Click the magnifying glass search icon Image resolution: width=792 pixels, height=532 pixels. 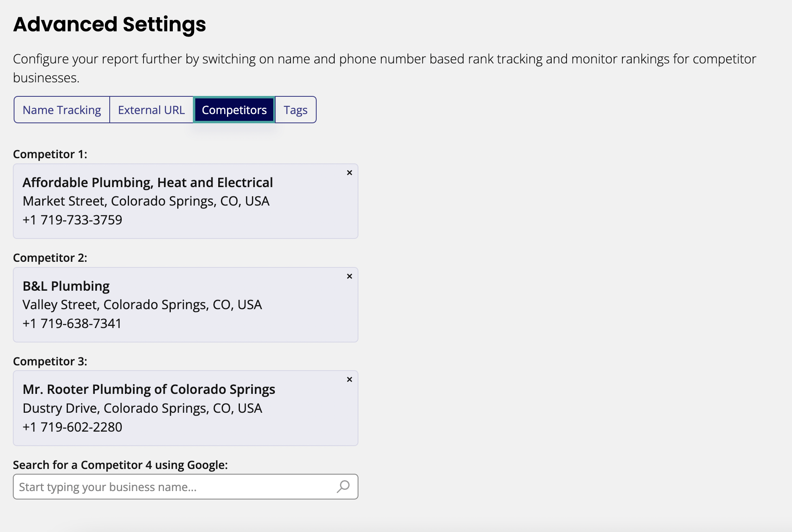pos(343,487)
